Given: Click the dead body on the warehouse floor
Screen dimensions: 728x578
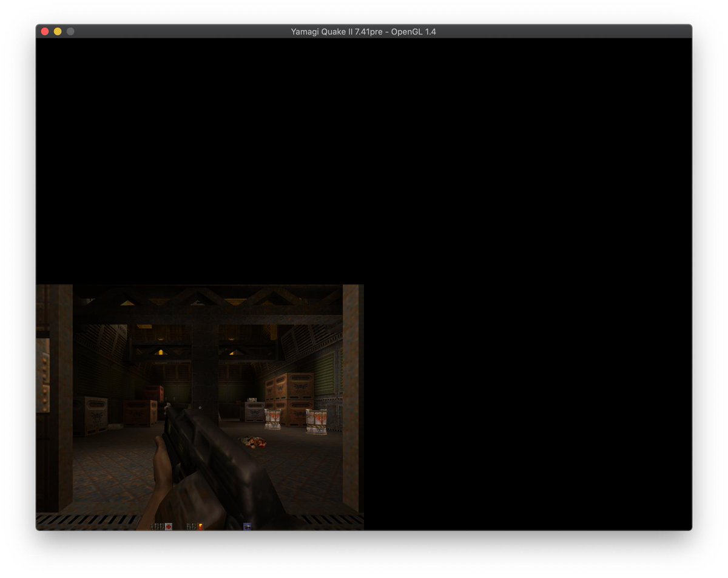Looking at the screenshot, I should 252,442.
